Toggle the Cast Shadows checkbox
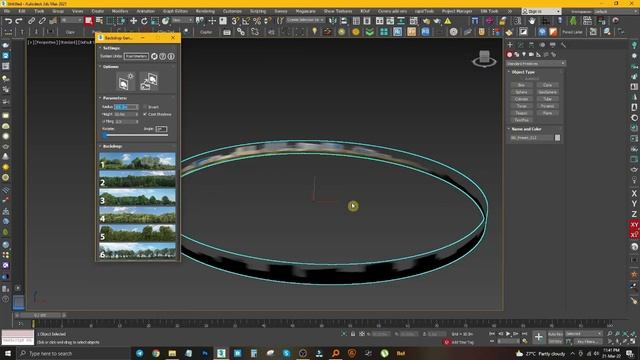Viewport: 640px width, 360px height. coord(145,114)
